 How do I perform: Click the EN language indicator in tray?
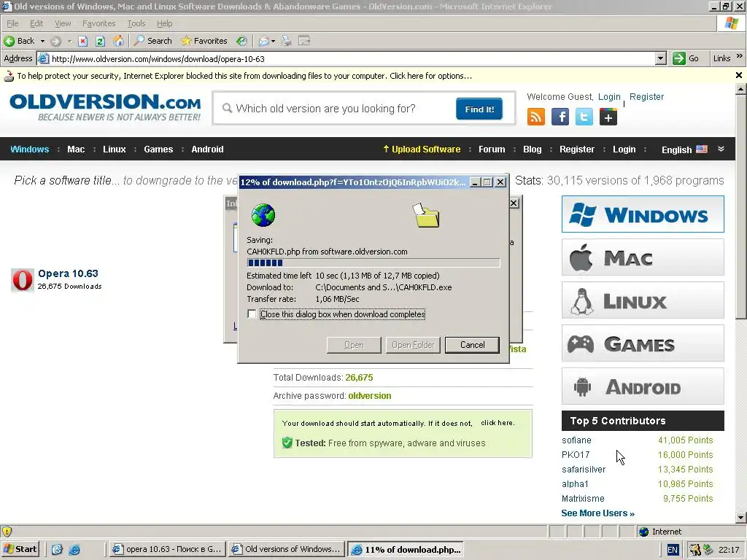click(672, 550)
